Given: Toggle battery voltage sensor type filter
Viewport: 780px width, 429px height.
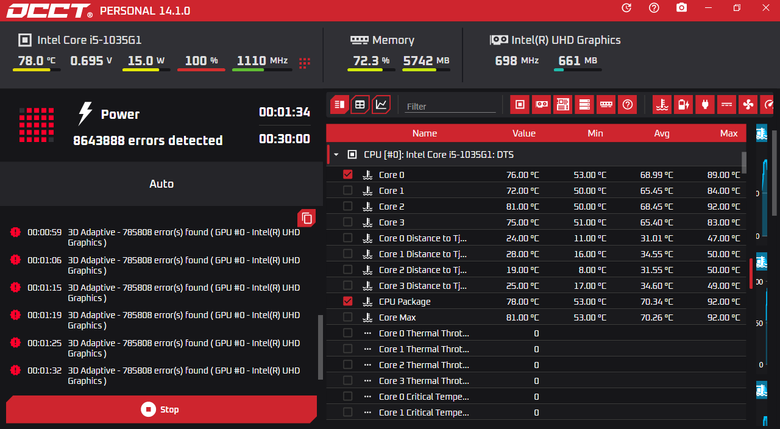Looking at the screenshot, I should pos(683,105).
